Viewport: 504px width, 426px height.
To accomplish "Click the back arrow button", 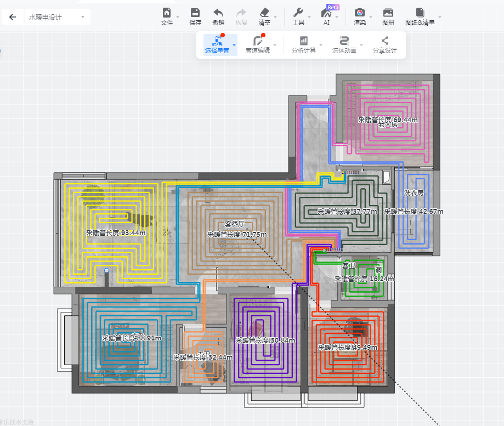I will pos(13,17).
